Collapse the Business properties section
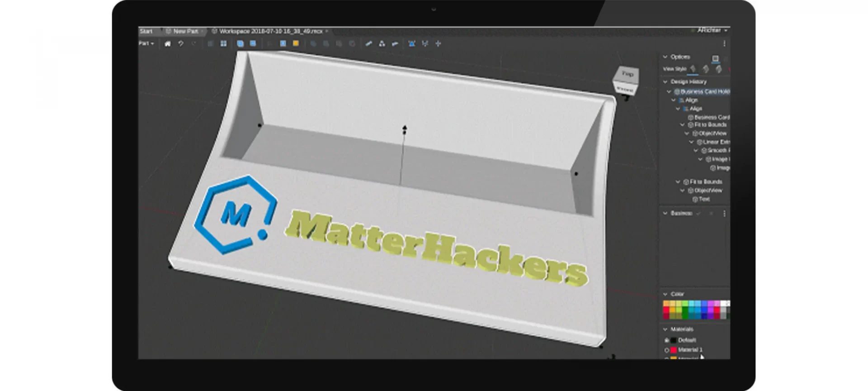 [x=665, y=213]
